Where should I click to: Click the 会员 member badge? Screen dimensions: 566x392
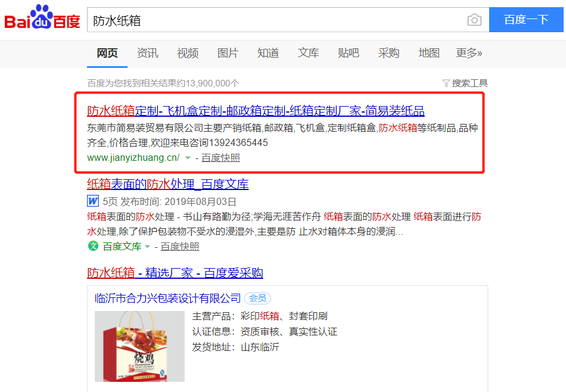pyautogui.click(x=257, y=298)
